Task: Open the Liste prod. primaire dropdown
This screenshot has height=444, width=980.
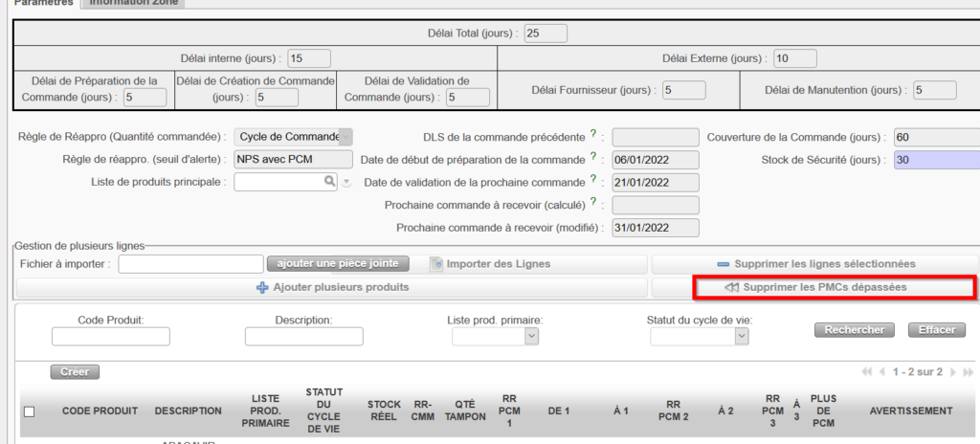Action: click(x=495, y=337)
